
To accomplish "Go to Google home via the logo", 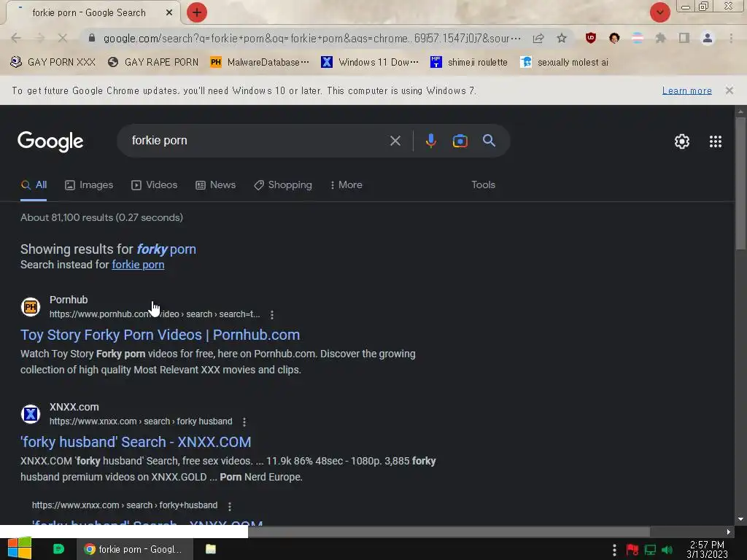I will point(50,141).
